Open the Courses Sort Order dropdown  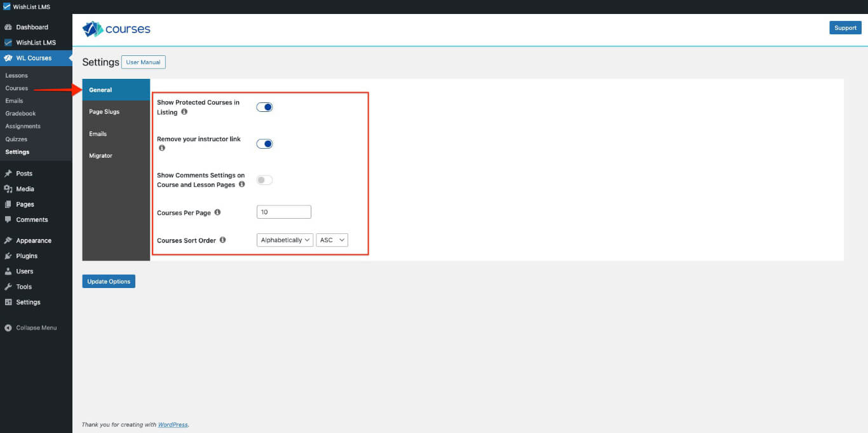[284, 240]
